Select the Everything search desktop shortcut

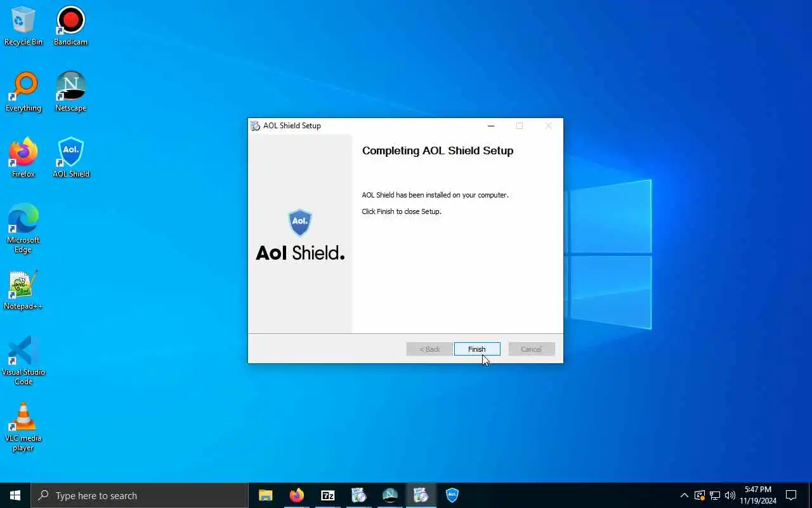click(23, 93)
